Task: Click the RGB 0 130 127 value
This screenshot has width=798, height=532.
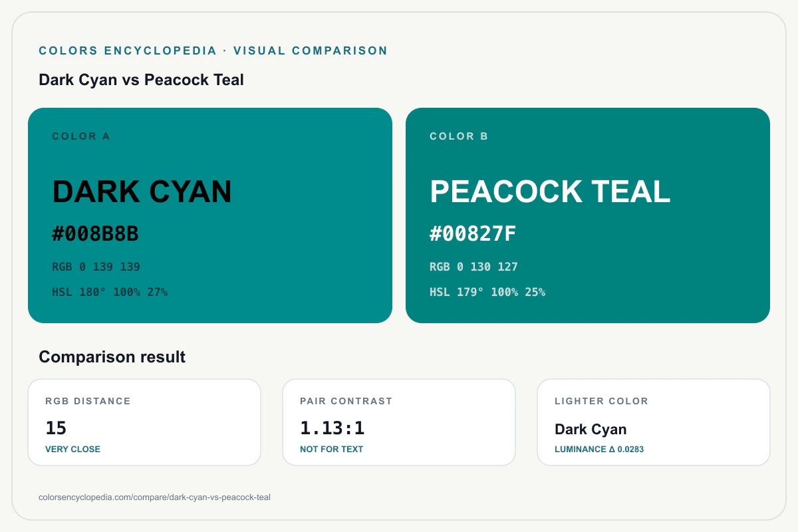Action: pyautogui.click(x=473, y=267)
